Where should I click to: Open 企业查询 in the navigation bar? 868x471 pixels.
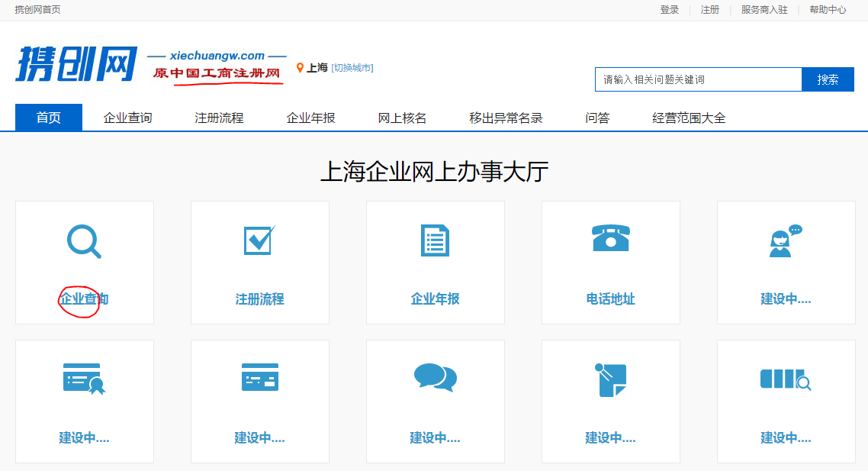[128, 118]
